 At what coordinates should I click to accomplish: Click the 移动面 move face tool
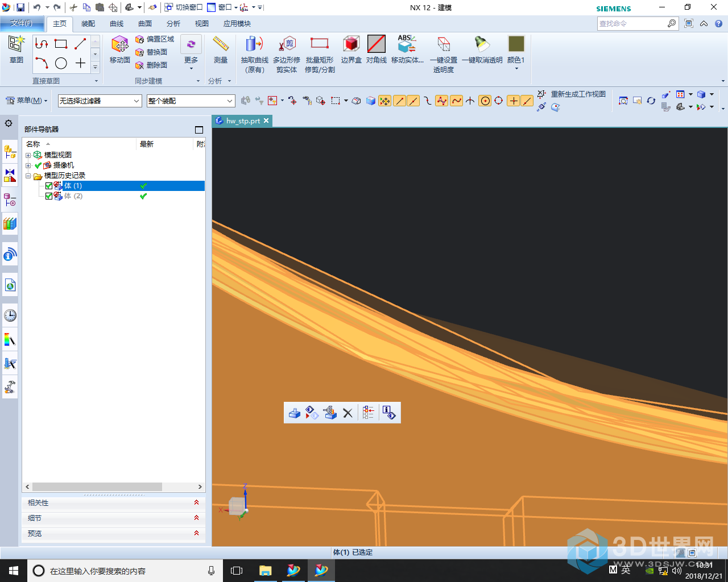120,49
